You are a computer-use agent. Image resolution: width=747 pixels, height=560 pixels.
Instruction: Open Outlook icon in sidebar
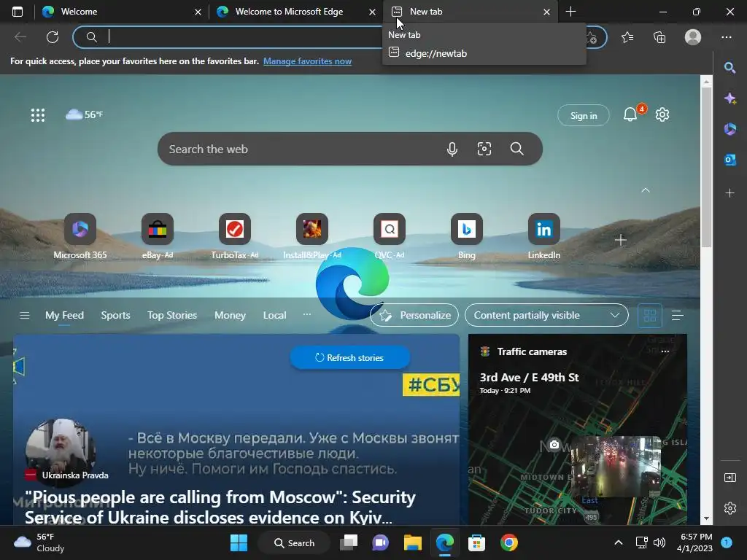click(729, 160)
